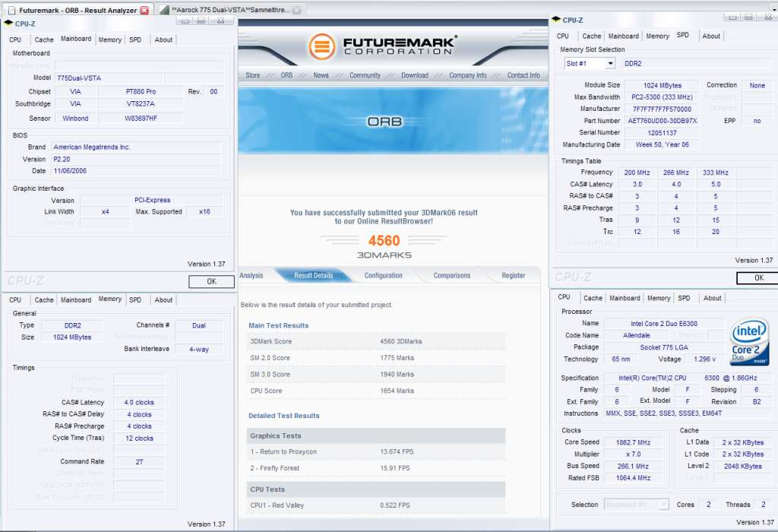The width and height of the screenshot is (778, 532).
Task: Switch to CPU tab in the SPD CPU-Z window
Action: pos(563,36)
